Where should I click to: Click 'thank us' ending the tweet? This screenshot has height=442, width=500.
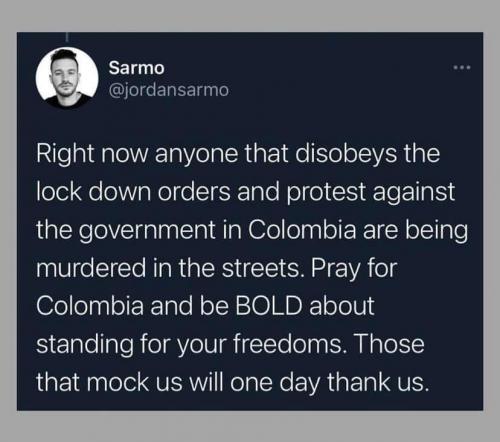(x=377, y=382)
